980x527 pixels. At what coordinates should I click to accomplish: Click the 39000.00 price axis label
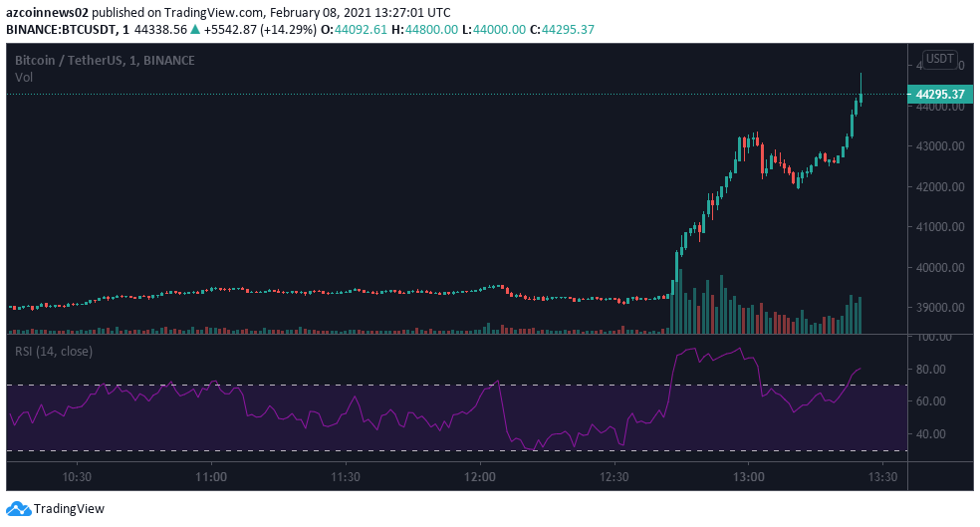940,308
